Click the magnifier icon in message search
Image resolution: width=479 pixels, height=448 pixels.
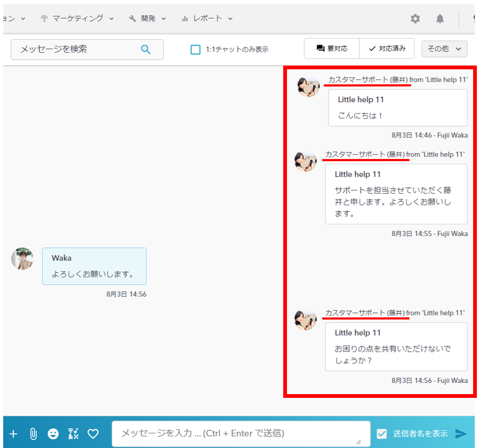tap(146, 49)
